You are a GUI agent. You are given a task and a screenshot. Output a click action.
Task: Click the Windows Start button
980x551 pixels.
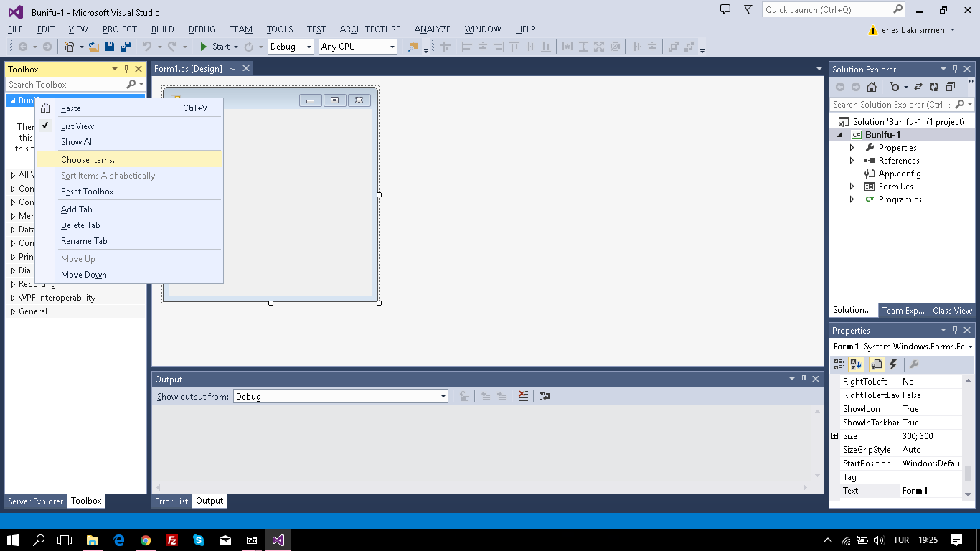click(13, 540)
